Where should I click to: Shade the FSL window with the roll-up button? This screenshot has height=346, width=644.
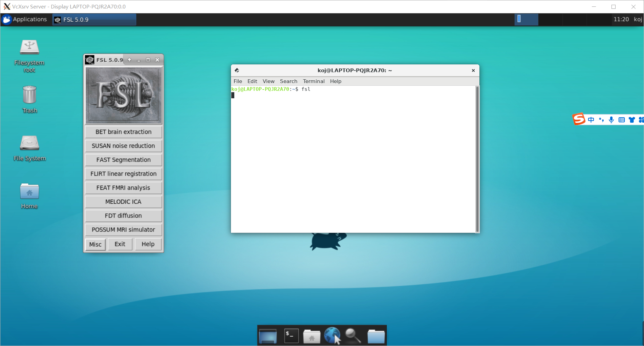click(129, 60)
